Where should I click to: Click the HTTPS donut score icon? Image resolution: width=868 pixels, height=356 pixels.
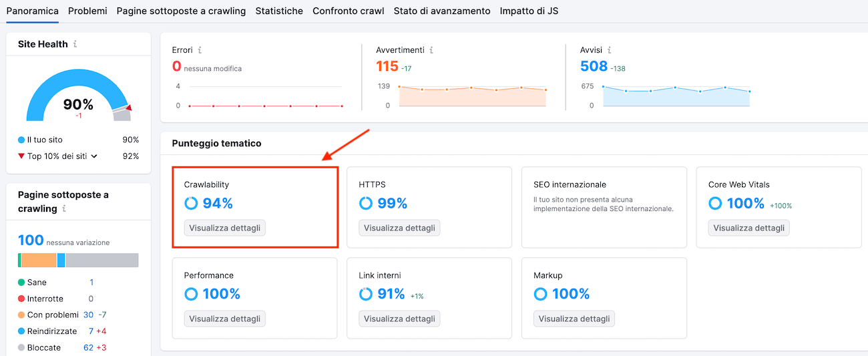[x=366, y=203]
